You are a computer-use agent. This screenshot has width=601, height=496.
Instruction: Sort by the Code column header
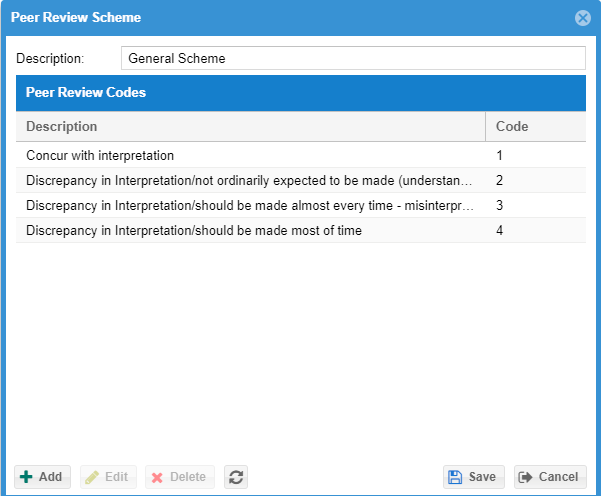coord(535,126)
